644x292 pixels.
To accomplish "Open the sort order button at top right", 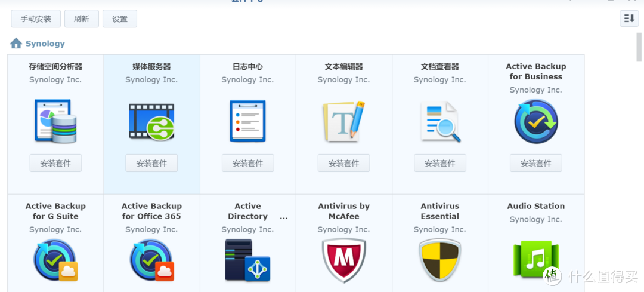I will (629, 19).
